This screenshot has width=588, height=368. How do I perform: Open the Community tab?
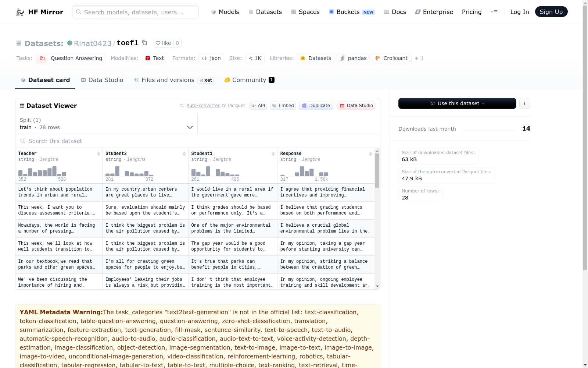pos(250,80)
